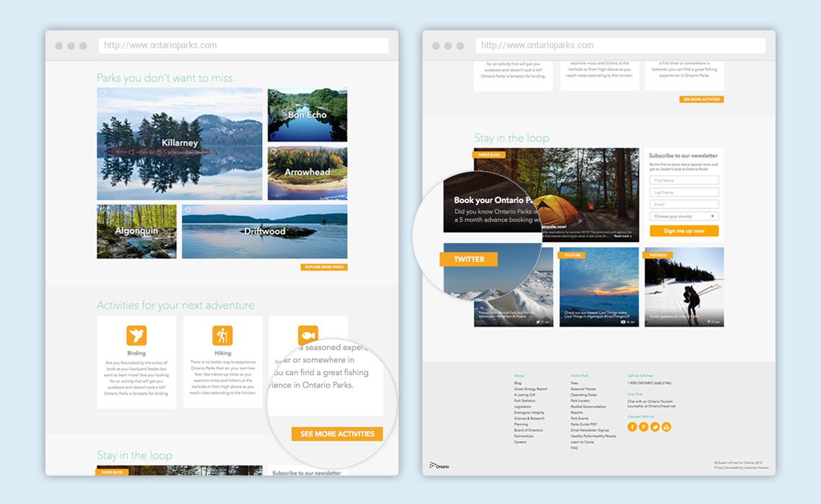Go to the Twitter bird icon in footer
This screenshot has width=821, height=504.
[x=655, y=427]
